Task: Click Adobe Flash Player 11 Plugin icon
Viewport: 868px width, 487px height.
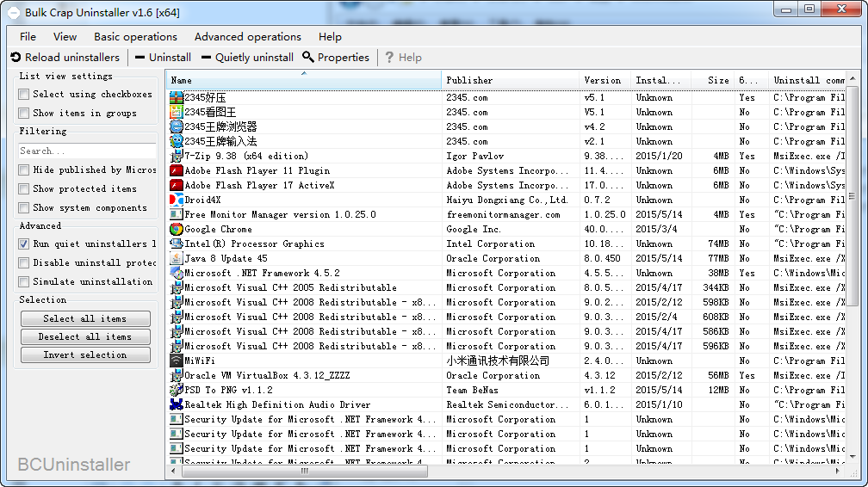Action: click(176, 170)
